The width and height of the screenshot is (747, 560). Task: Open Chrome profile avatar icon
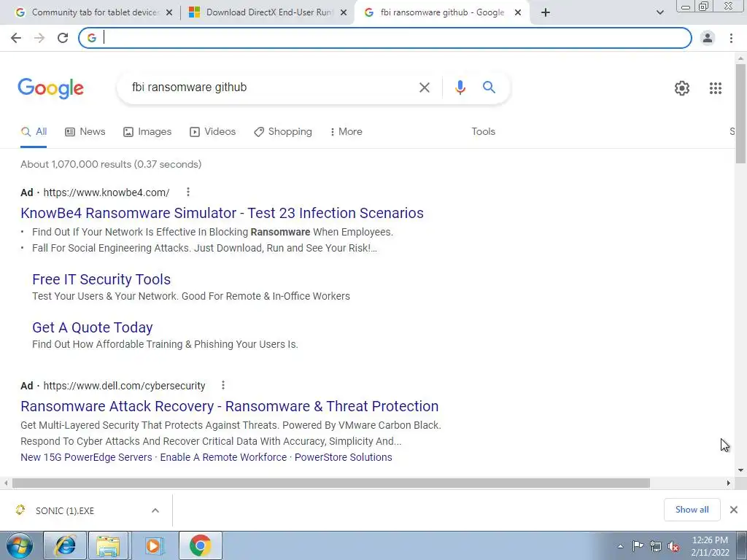[708, 38]
